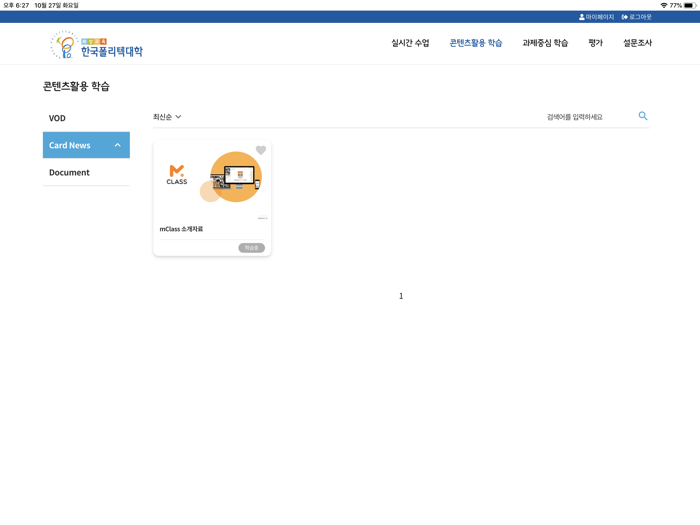The image size is (700, 525).
Task: Focus the 검색어를 입력하세요 search field
Action: pos(588,117)
